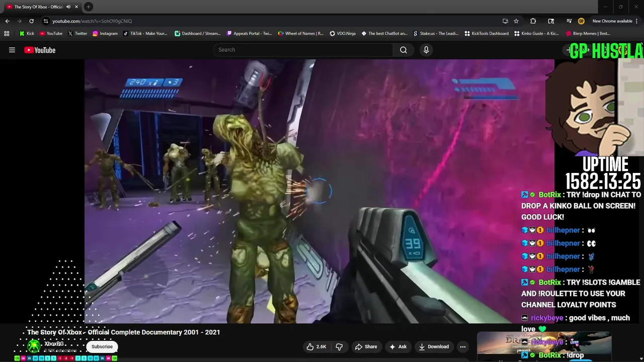644x362 pixels.
Task: Open the Kinko Guide bookmark
Action: click(x=536, y=34)
